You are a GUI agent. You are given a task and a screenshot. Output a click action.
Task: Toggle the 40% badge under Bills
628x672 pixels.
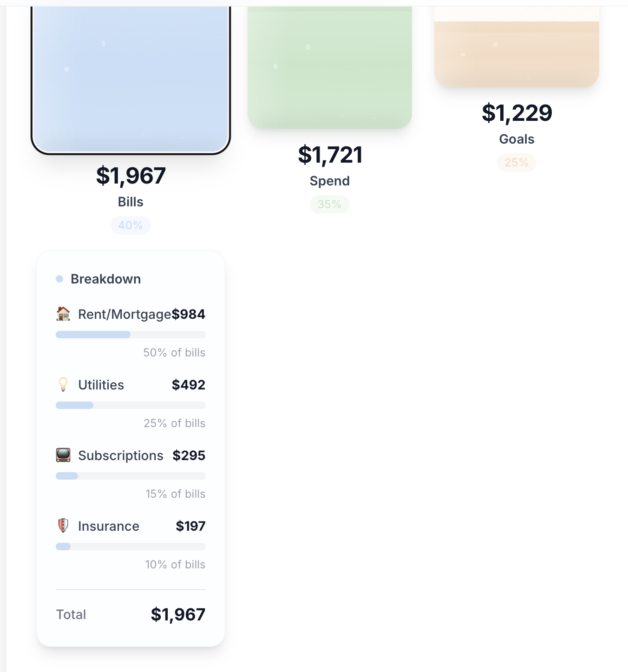tap(131, 225)
